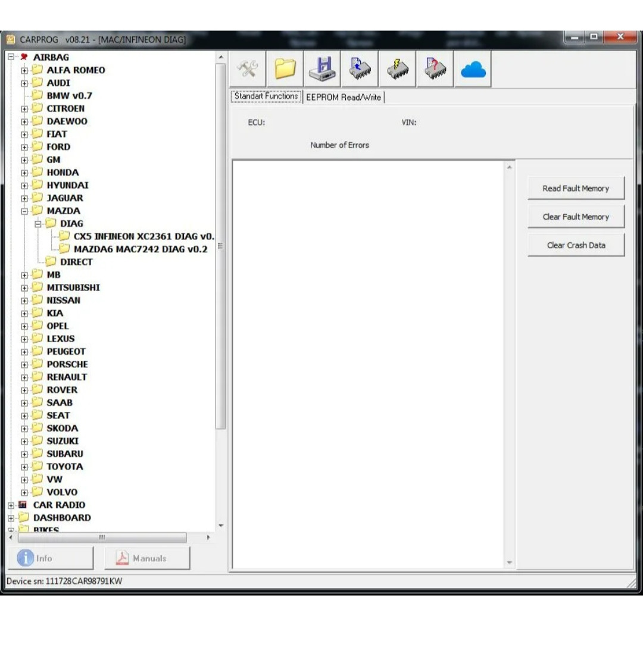Select CX5 INFINEON XC2361 DIAG item
643x672 pixels.
(x=143, y=236)
